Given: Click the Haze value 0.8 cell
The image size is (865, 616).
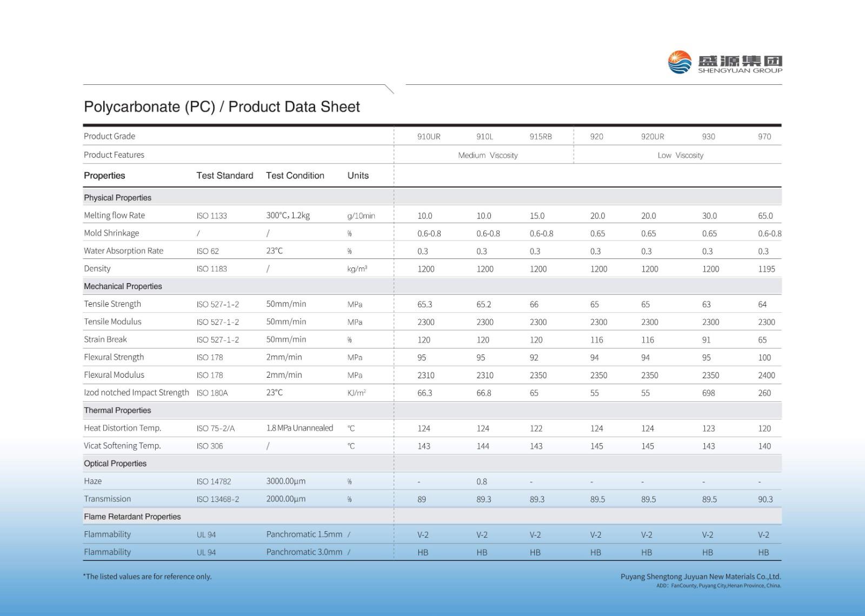Looking at the screenshot, I should (x=482, y=481).
